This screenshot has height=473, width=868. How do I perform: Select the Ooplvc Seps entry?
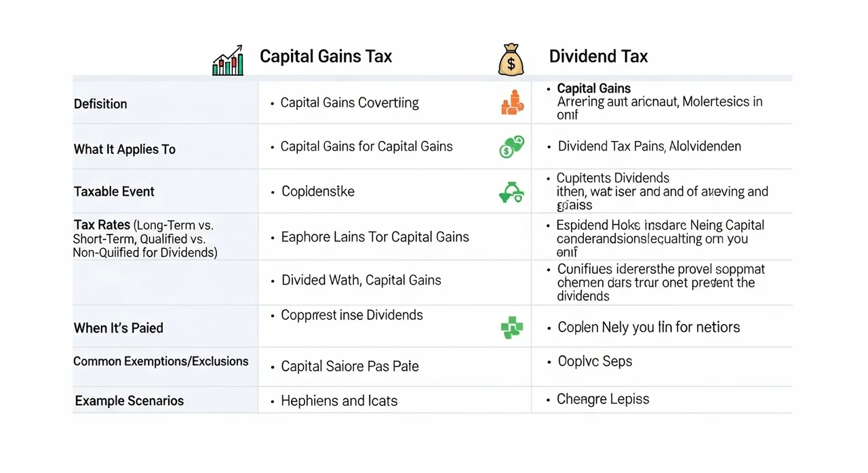coord(595,361)
